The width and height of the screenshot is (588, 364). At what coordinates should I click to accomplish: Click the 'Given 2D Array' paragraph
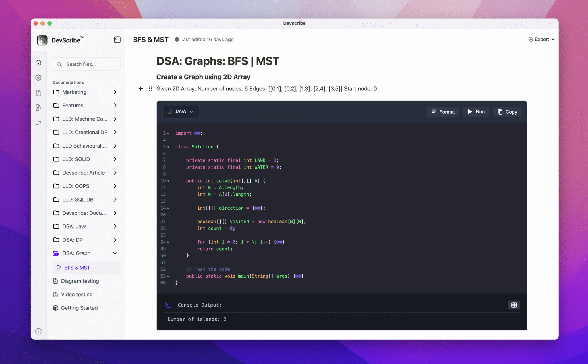pyautogui.click(x=266, y=89)
